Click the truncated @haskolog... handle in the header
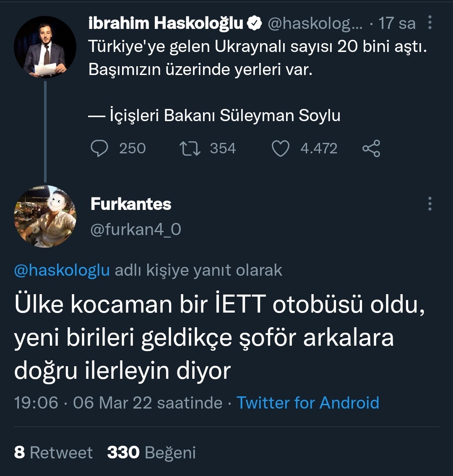Screen dimensions: 453x476 pyautogui.click(x=315, y=23)
